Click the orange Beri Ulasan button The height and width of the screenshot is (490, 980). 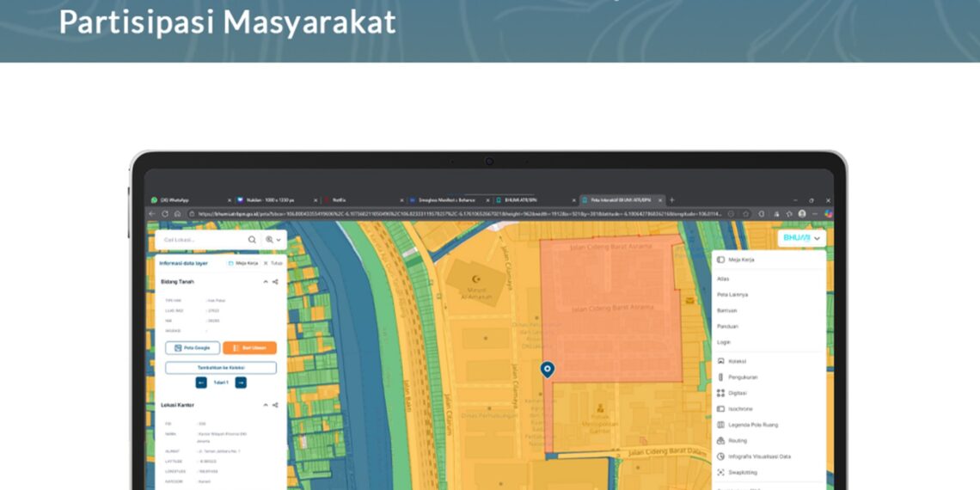pos(249,347)
